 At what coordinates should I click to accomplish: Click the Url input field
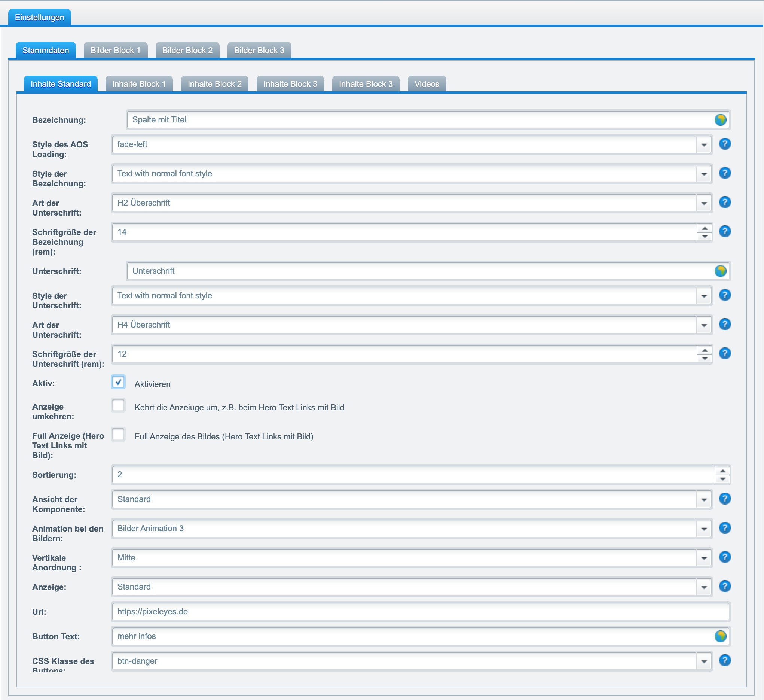421,612
